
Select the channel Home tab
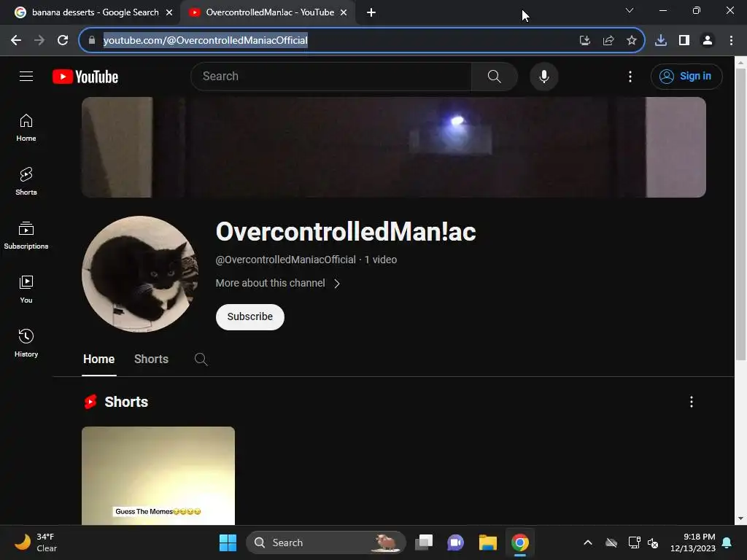[x=98, y=359]
